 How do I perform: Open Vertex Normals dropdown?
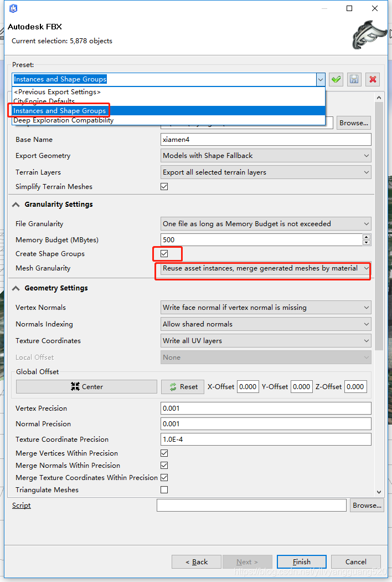(266, 307)
